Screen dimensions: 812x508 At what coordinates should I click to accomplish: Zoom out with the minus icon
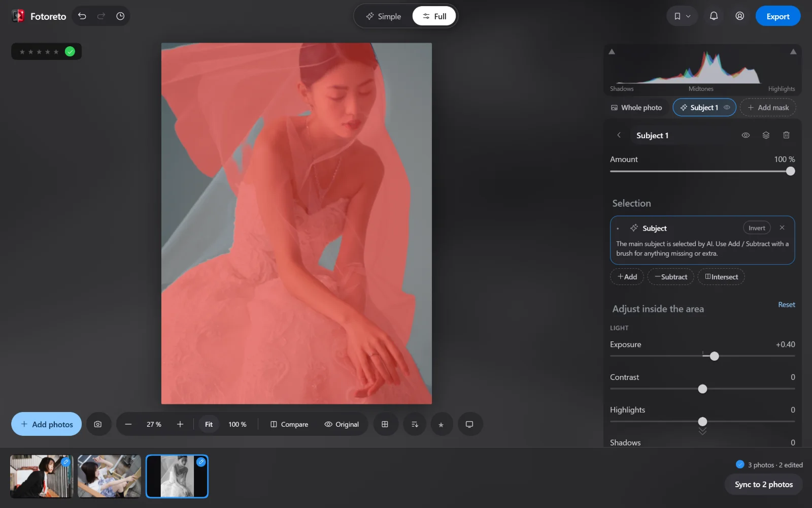[128, 424]
